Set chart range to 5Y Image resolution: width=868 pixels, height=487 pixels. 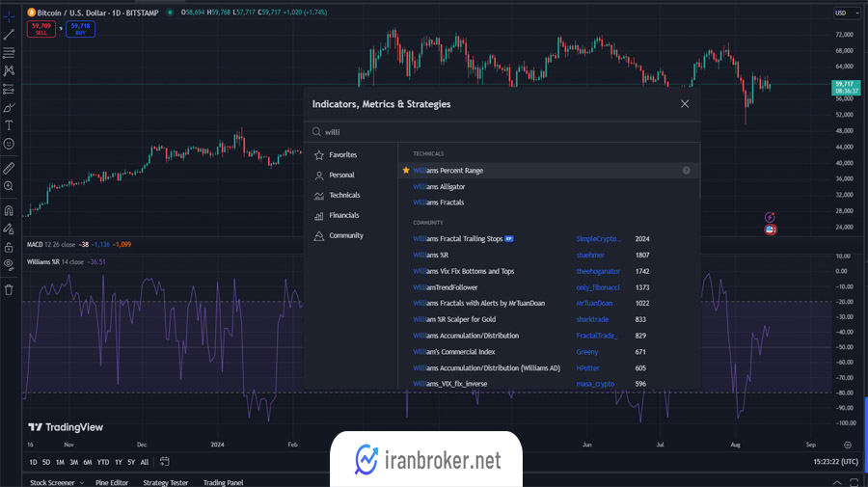[x=131, y=462]
